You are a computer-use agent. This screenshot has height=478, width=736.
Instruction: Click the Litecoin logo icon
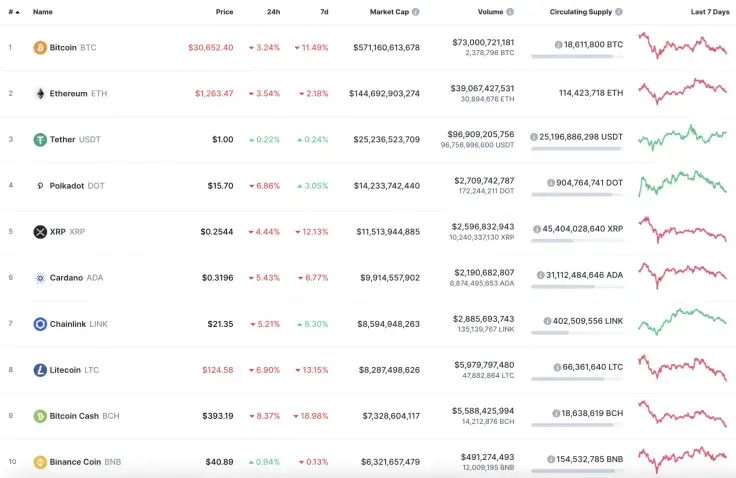click(40, 370)
